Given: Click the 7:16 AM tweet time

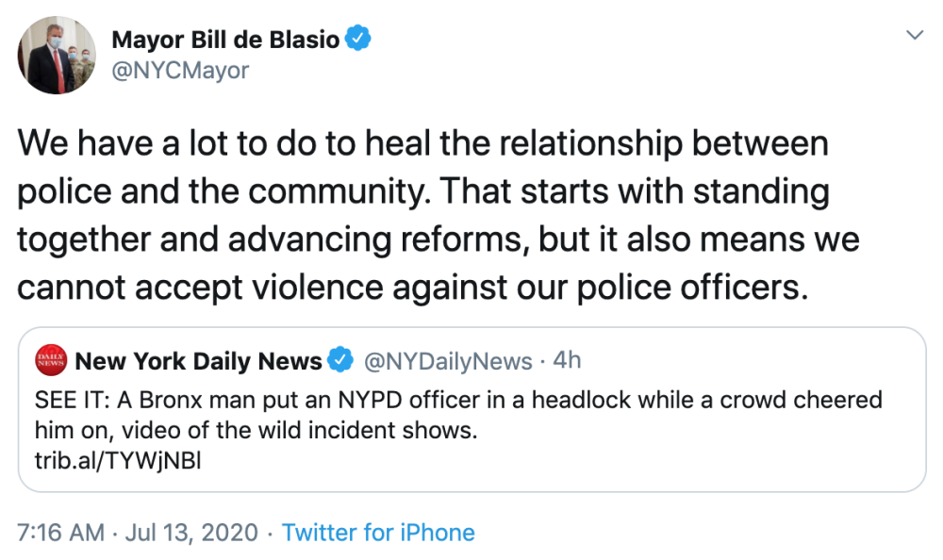Looking at the screenshot, I should pos(60,533).
